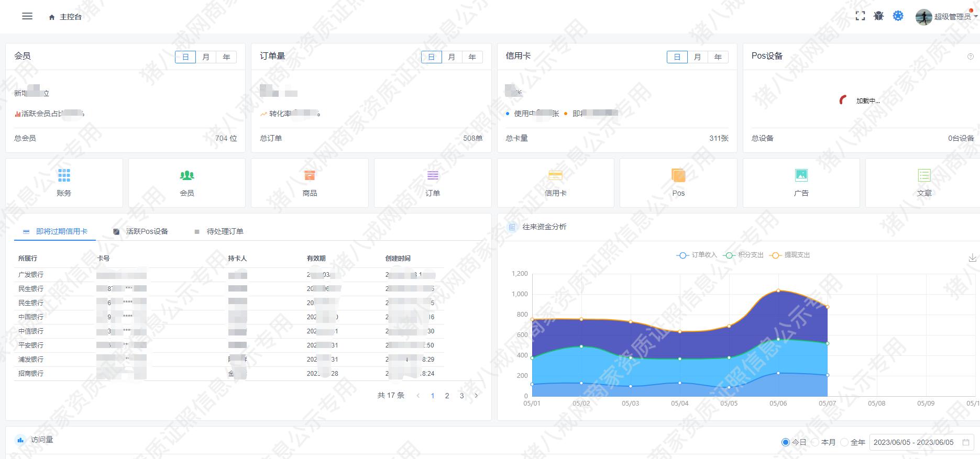This screenshot has height=459, width=980.
Task: Choose the 全年 radio option
Action: coord(844,442)
